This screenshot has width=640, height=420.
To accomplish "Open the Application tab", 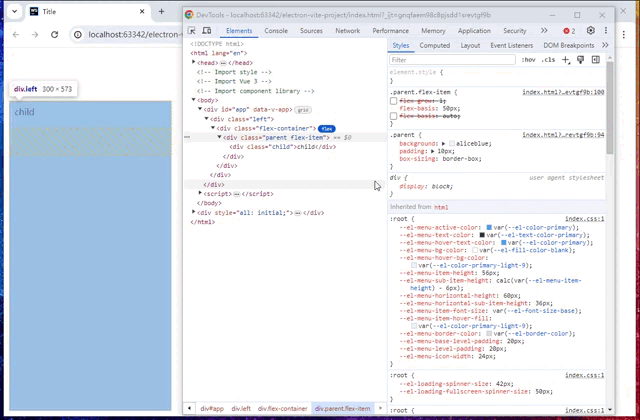I will (x=474, y=31).
